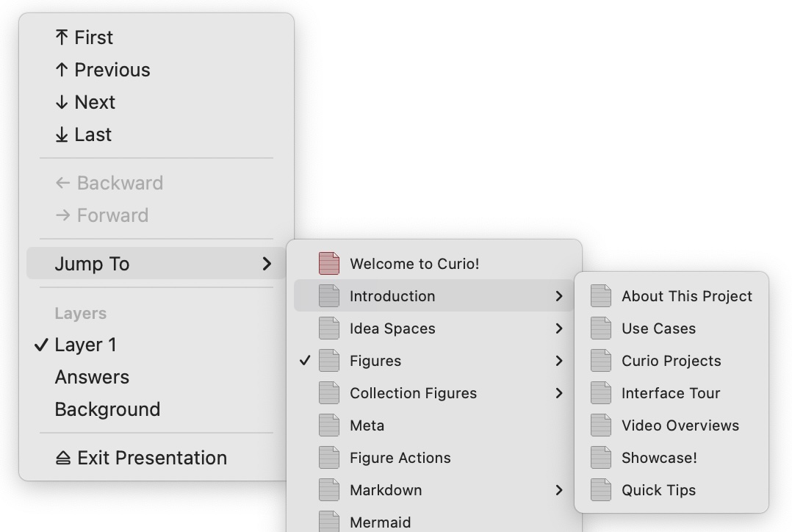Viewport: 792px width, 532px height.
Task: Click the Showcase! page icon
Action: 601,458
